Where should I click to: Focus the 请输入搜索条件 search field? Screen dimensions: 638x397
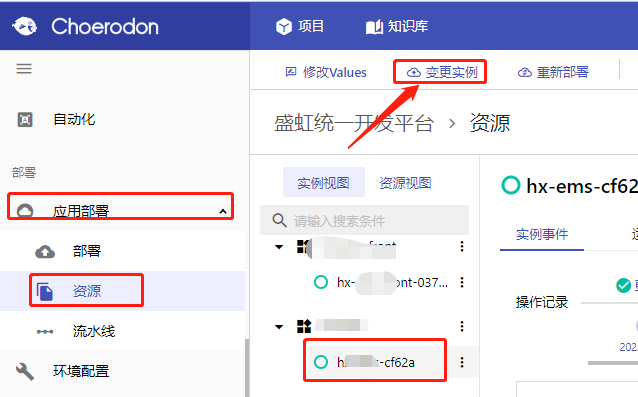pos(365,220)
